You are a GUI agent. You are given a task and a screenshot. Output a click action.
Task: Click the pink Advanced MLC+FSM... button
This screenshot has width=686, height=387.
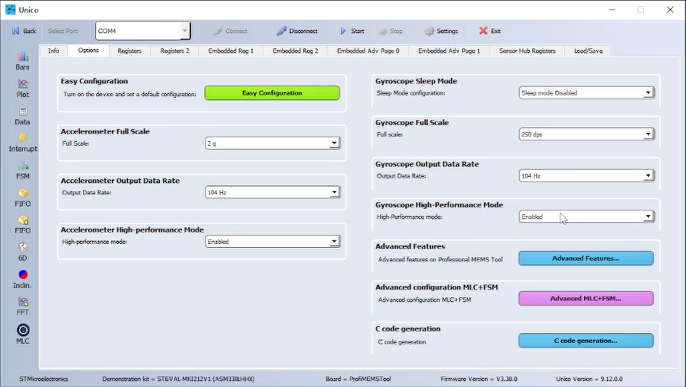pos(586,298)
